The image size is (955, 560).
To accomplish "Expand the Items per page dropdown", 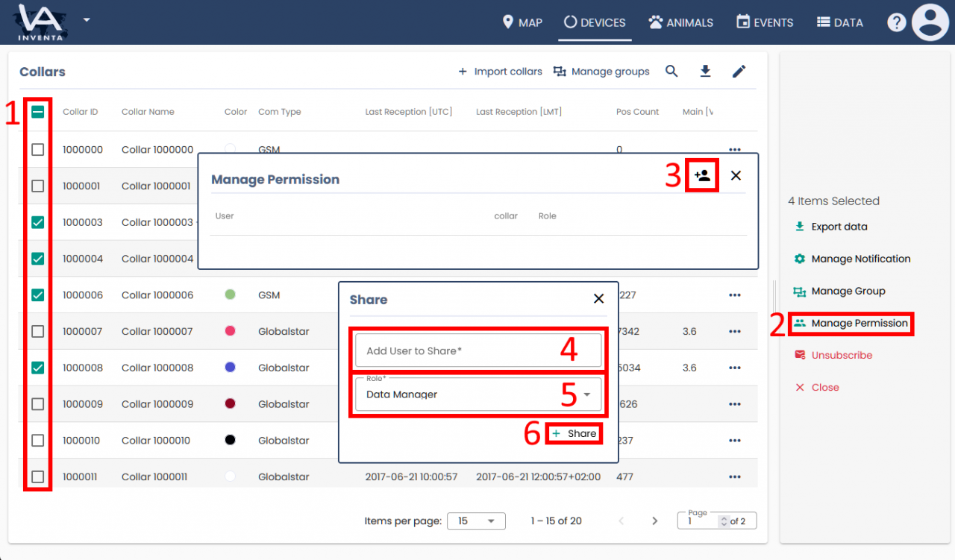I will pyautogui.click(x=476, y=520).
